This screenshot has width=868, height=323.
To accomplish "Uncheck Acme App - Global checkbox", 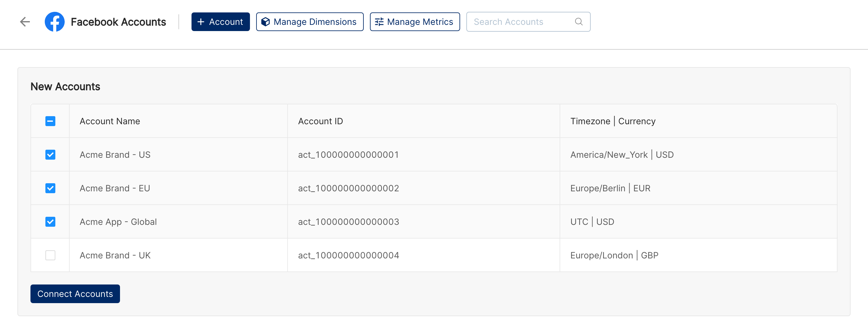I will click(x=50, y=222).
